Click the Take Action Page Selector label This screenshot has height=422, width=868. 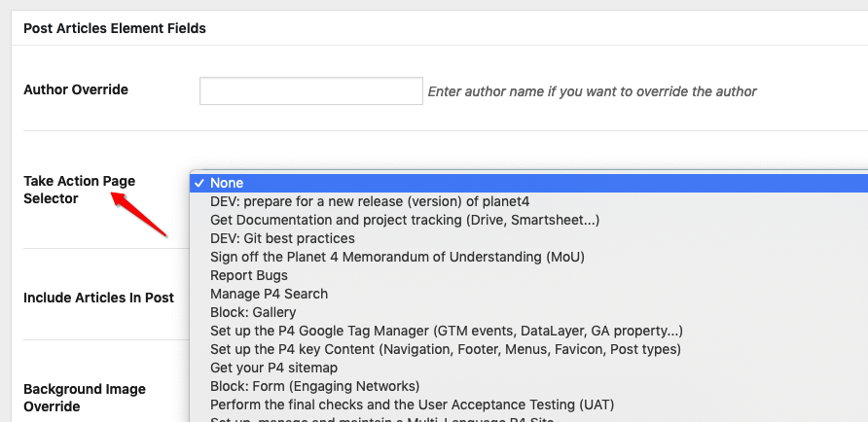(x=79, y=190)
